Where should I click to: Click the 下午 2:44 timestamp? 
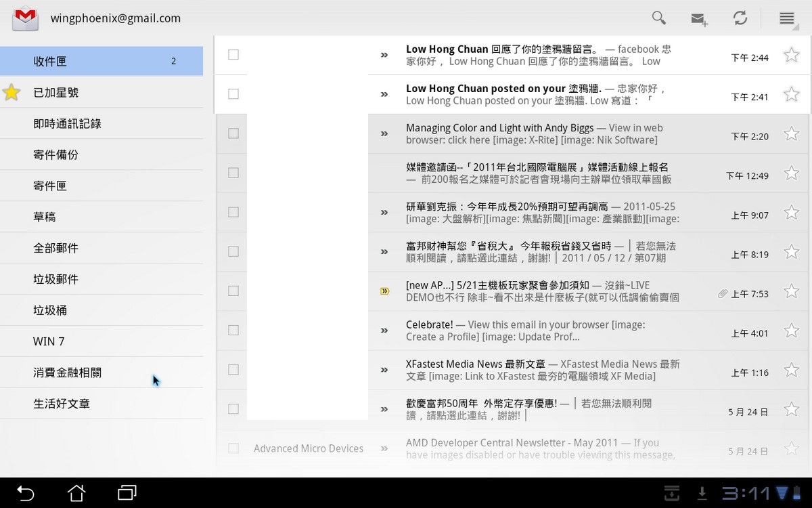click(750, 58)
